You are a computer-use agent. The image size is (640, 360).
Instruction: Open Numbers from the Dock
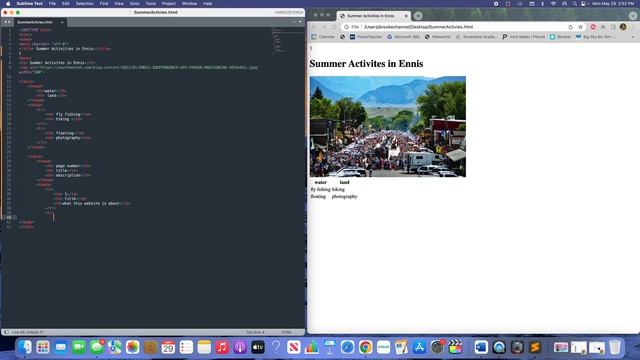tap(312, 347)
